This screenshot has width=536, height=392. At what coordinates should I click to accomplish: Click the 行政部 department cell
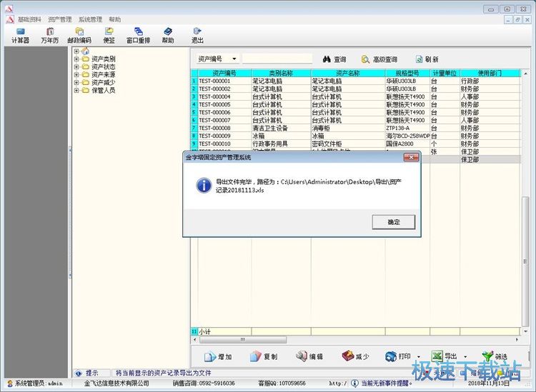point(490,81)
